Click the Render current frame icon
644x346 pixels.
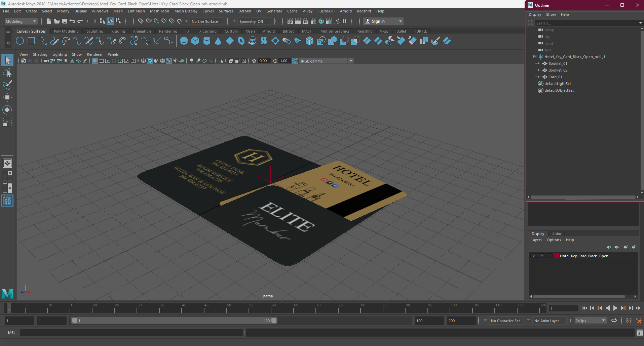[x=298, y=21]
